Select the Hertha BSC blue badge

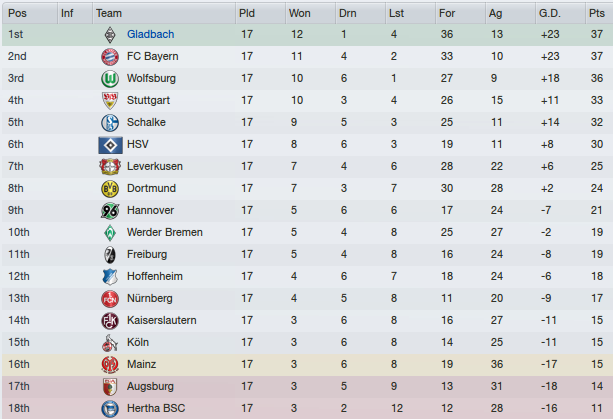(x=110, y=409)
